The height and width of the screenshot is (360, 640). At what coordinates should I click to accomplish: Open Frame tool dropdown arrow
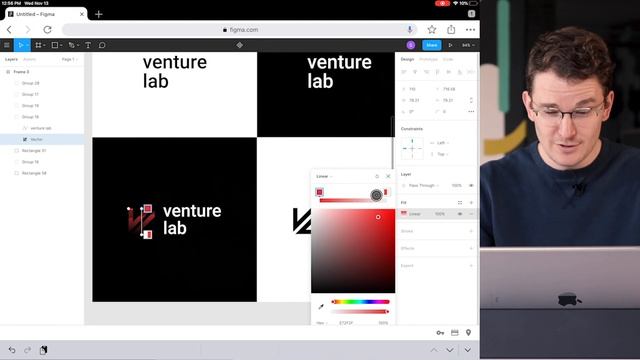(44, 45)
